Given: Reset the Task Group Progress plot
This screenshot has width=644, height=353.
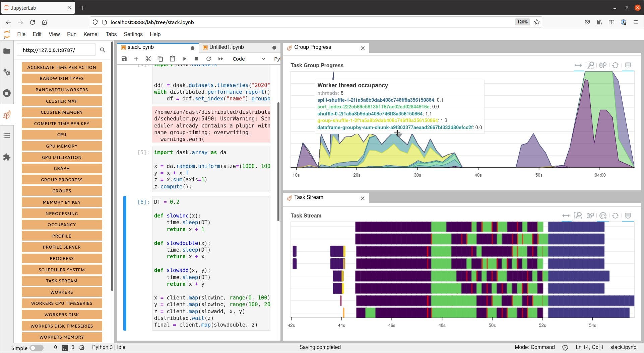Looking at the screenshot, I should 615,65.
